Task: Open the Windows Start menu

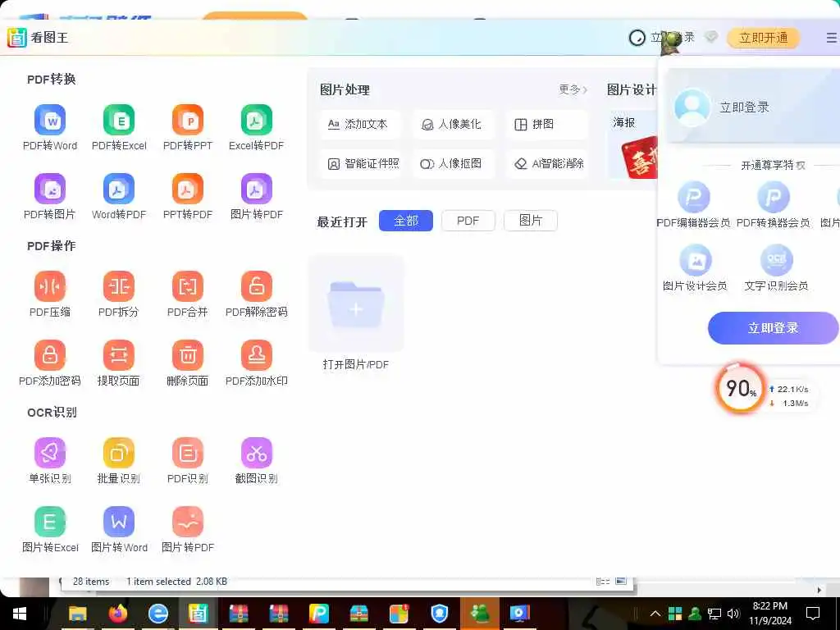Action: tap(20, 614)
